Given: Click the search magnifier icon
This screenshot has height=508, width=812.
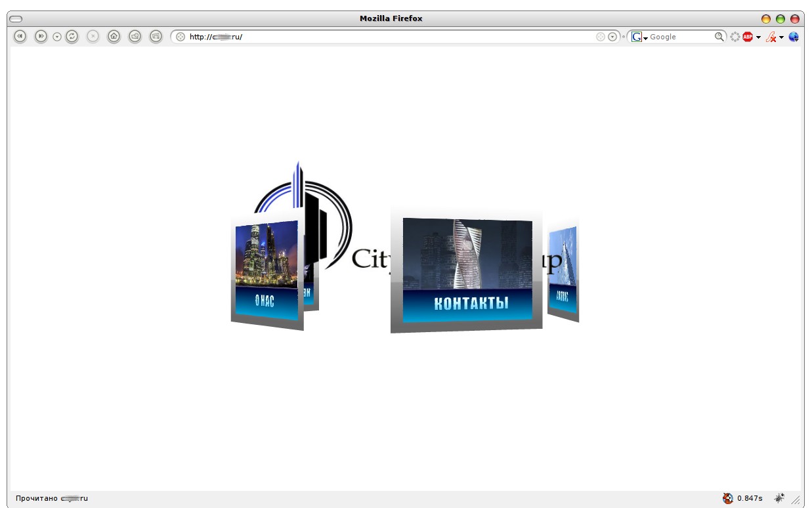Looking at the screenshot, I should 719,37.
